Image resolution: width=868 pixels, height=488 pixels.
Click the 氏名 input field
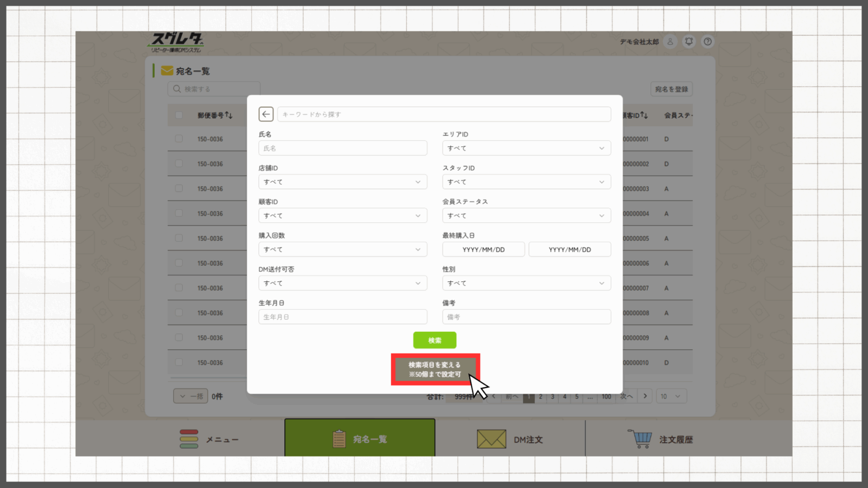click(x=342, y=148)
